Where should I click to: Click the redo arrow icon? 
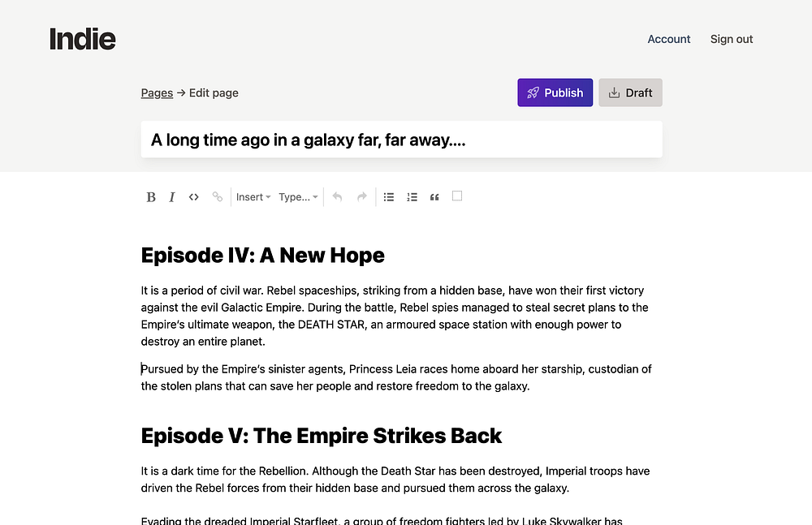coord(361,196)
